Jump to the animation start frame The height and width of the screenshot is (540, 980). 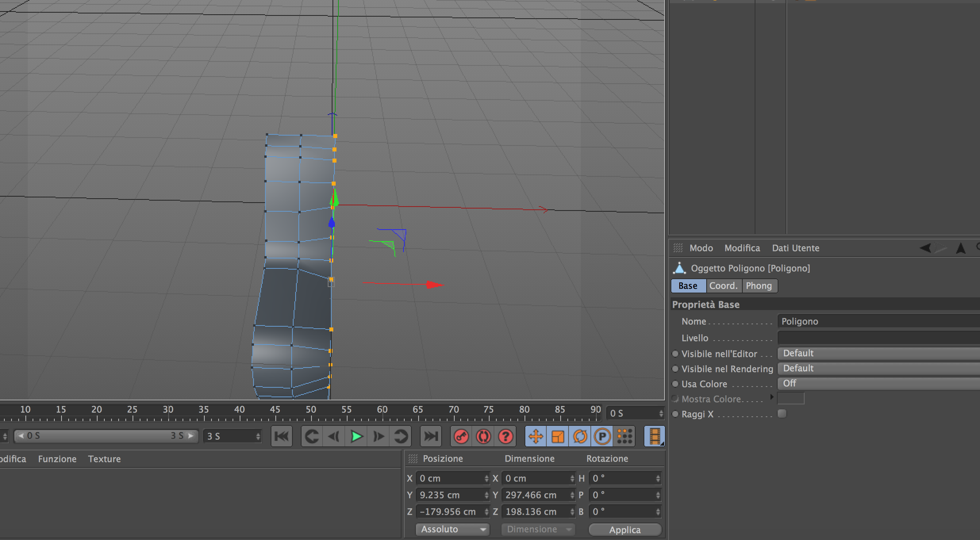[x=281, y=437]
